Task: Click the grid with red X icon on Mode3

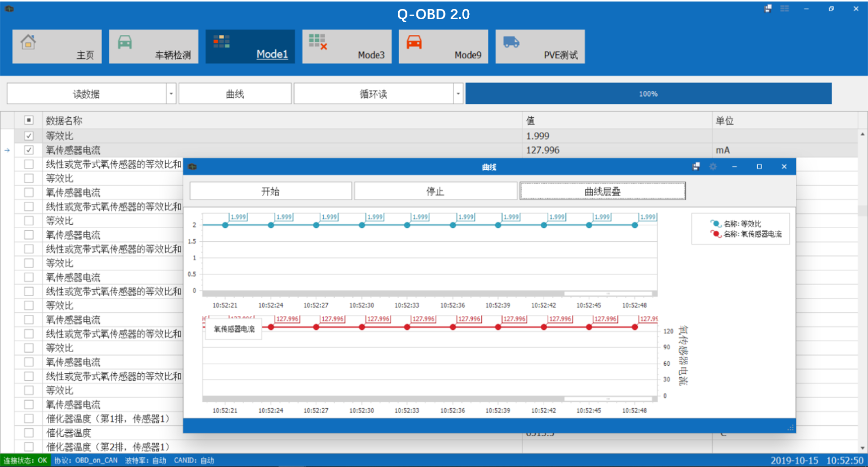Action: click(318, 42)
